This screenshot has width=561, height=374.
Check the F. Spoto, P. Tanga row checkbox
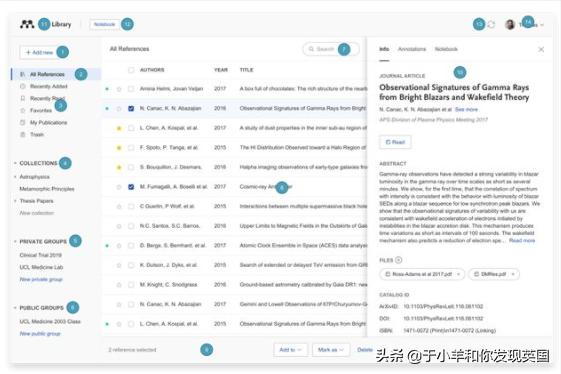coord(131,147)
